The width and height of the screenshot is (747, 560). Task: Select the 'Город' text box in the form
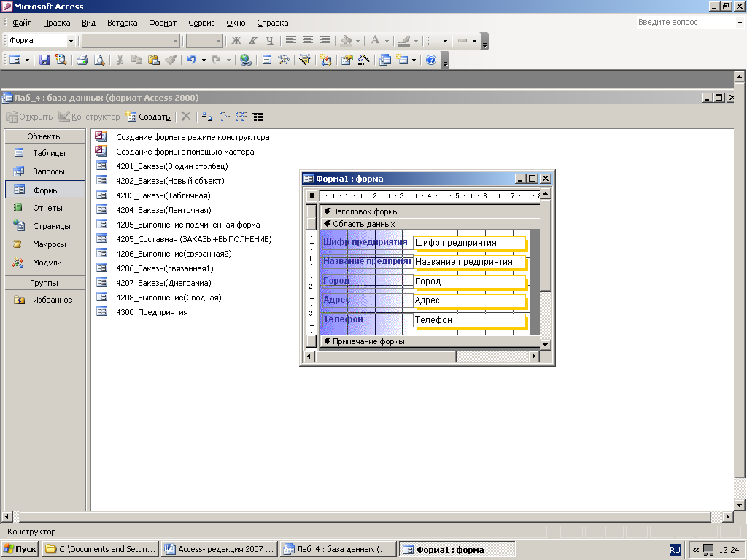pyautogui.click(x=469, y=281)
